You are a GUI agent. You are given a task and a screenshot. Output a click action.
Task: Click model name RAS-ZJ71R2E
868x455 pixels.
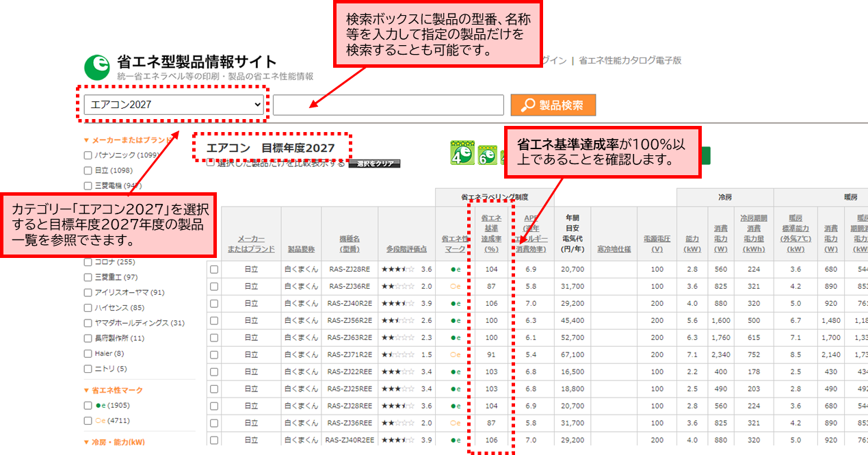(350, 355)
